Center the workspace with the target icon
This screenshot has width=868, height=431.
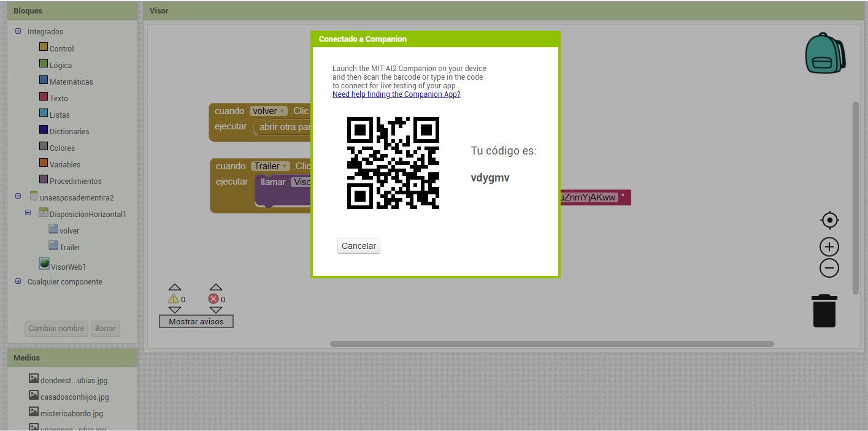[x=829, y=220]
